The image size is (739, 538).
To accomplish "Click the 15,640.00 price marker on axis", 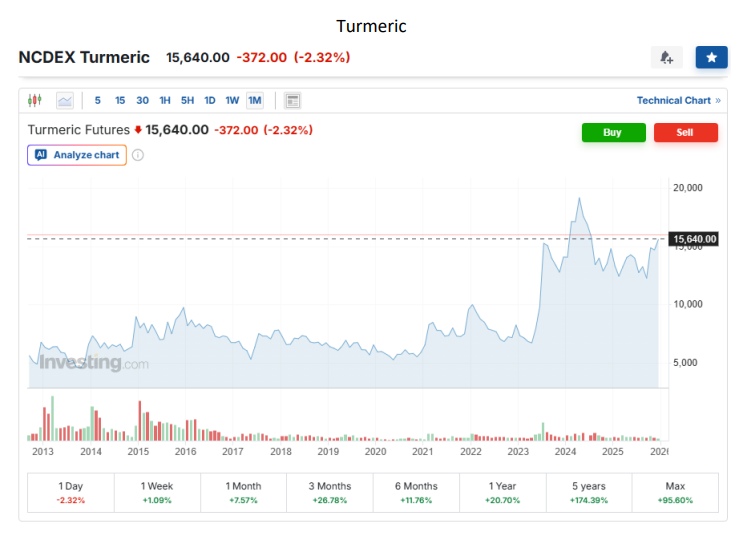I will 695,239.
